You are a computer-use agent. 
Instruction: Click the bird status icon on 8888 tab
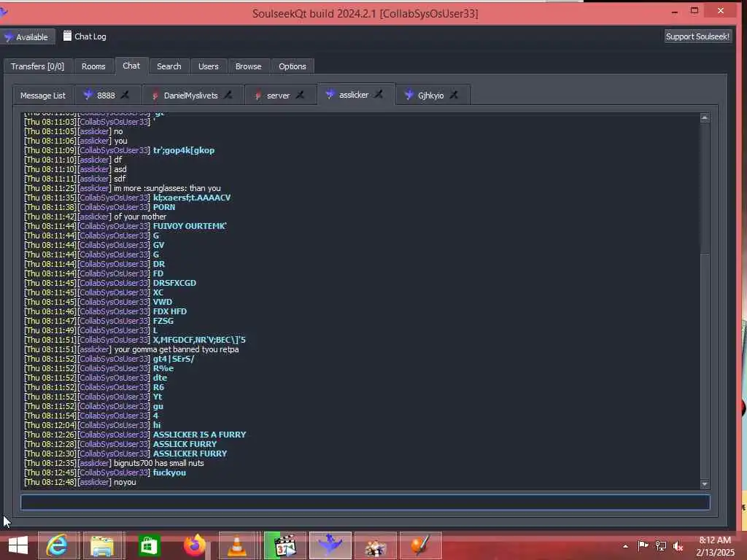tap(88, 95)
